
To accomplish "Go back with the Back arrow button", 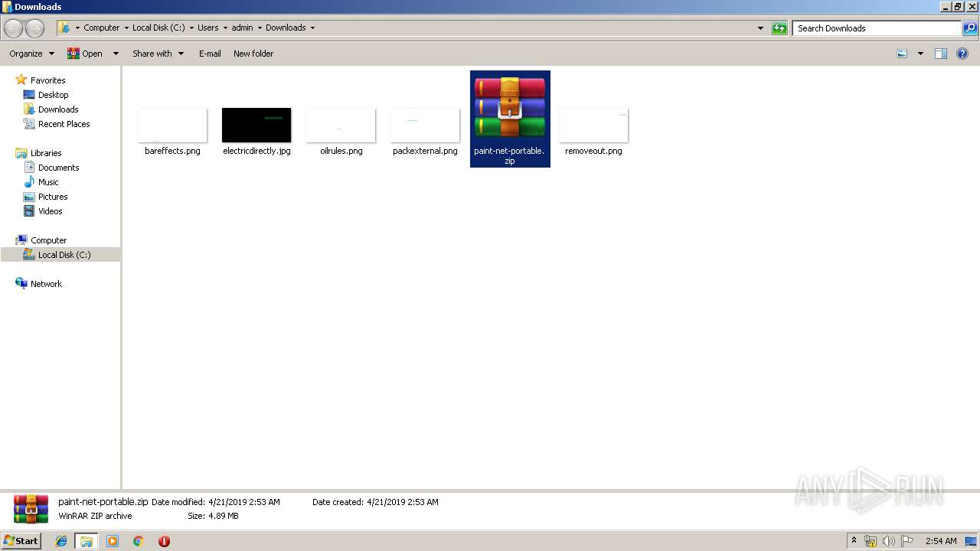I will (x=14, y=28).
